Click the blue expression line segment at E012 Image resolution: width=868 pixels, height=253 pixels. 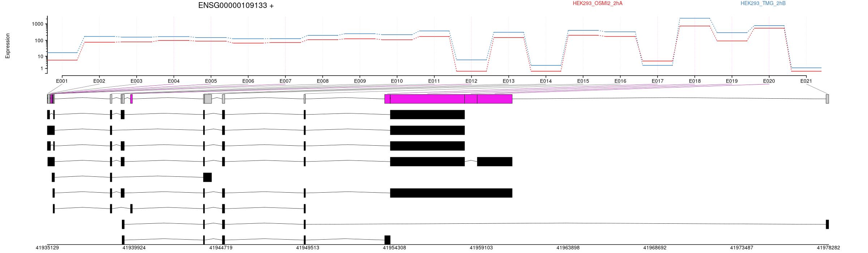click(471, 60)
